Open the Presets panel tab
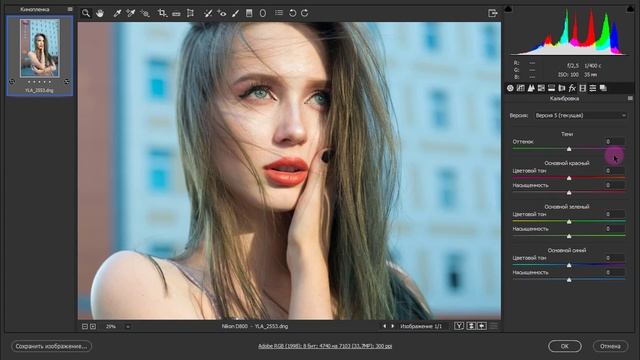The image size is (640, 360). point(593,88)
